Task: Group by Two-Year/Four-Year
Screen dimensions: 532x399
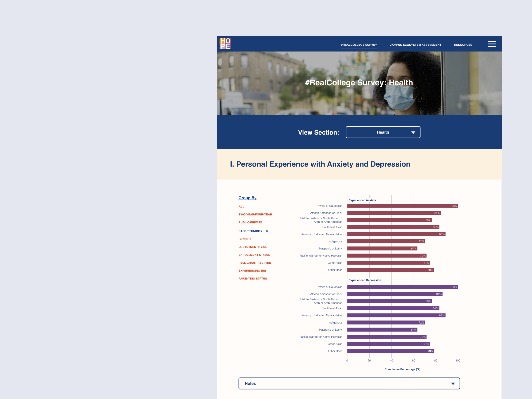Action: click(255, 215)
